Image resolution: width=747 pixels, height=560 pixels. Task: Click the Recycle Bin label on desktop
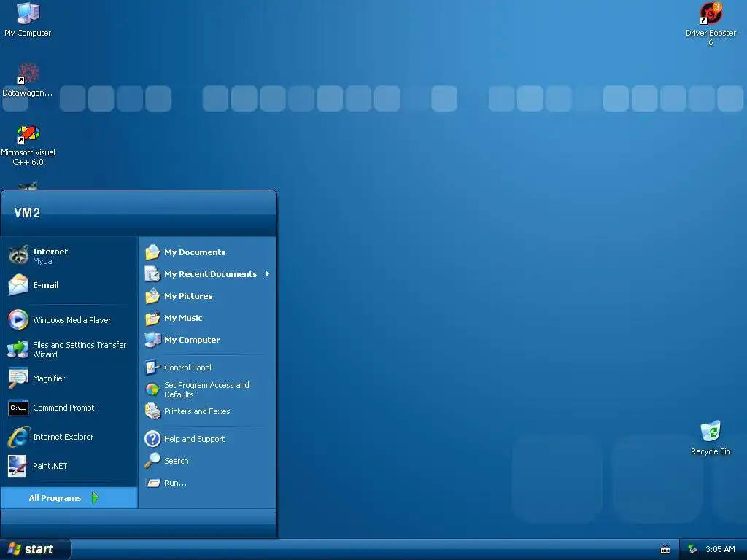point(711,451)
